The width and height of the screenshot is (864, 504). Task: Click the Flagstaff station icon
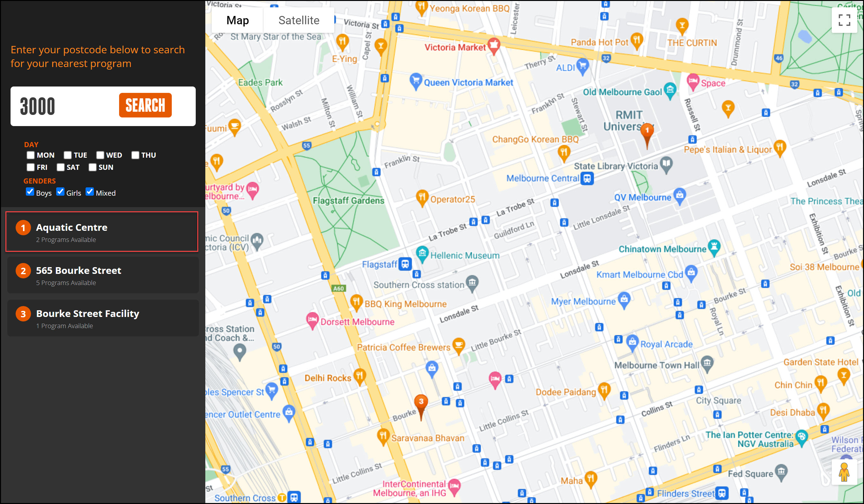[x=405, y=264]
